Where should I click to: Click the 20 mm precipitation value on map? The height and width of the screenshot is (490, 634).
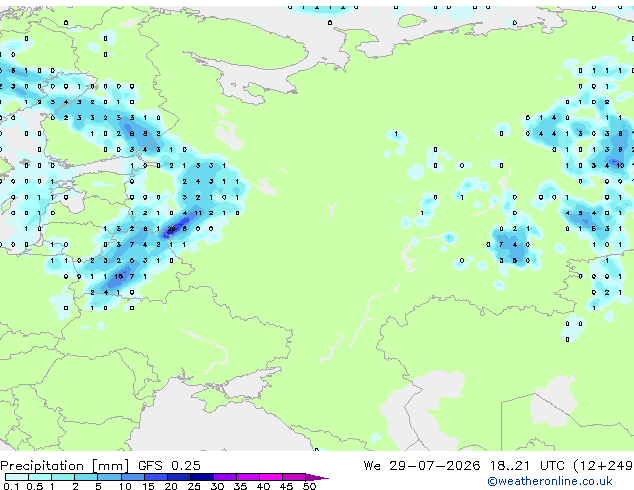[171, 229]
